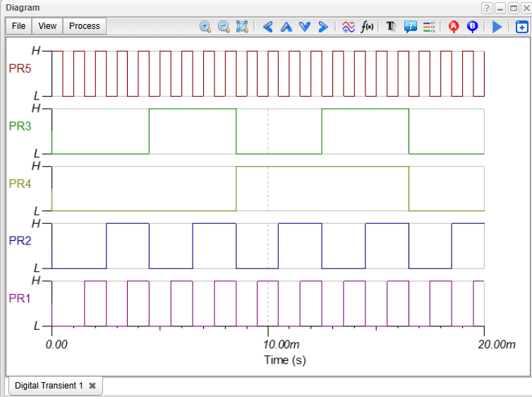532x397 pixels.
Task: Open the f(x) function post-processor
Action: click(x=367, y=26)
